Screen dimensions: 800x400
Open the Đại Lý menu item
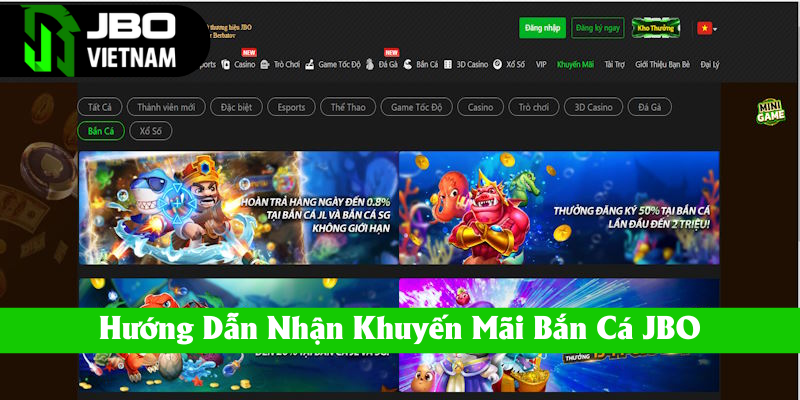click(710, 65)
